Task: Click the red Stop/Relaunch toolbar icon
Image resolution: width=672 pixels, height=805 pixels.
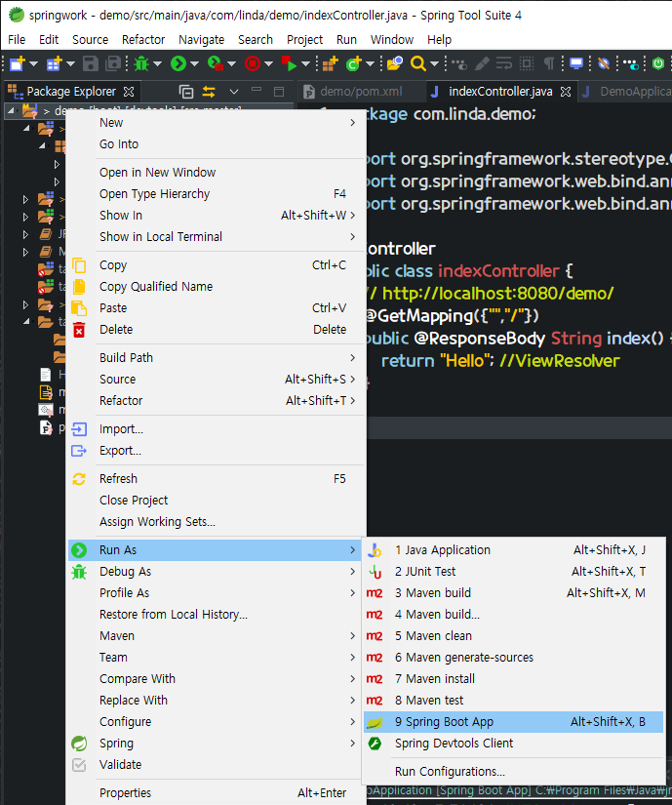Action: (x=253, y=63)
